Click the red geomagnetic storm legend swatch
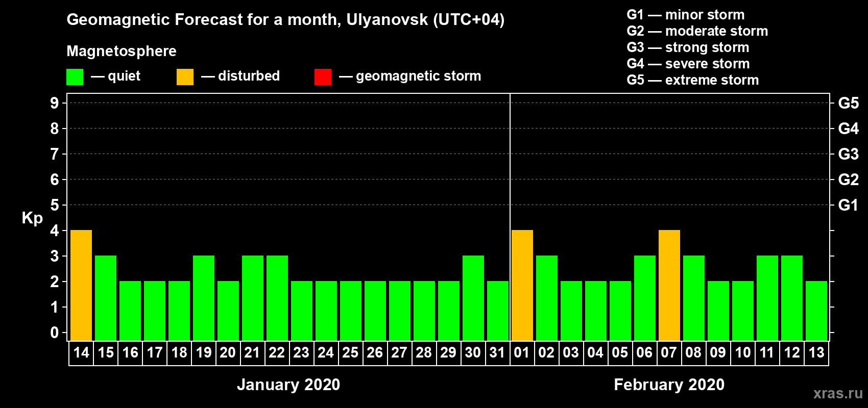 coord(323,77)
